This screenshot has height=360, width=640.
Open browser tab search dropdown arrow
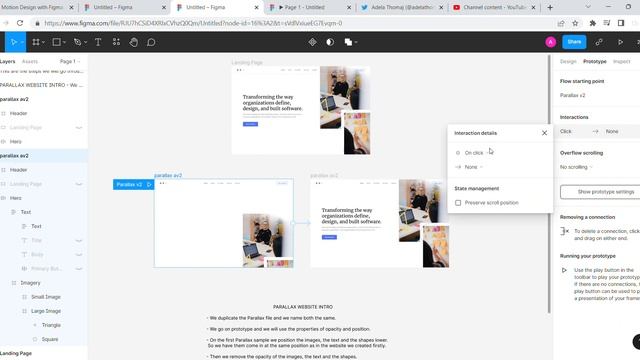[x=588, y=7]
